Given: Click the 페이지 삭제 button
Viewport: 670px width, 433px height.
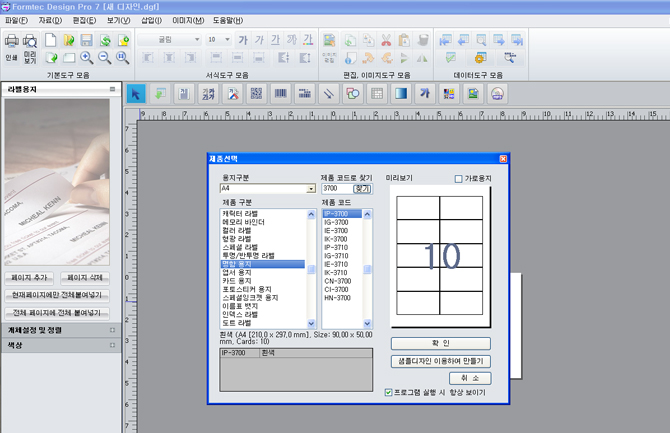Looking at the screenshot, I should tap(85, 278).
